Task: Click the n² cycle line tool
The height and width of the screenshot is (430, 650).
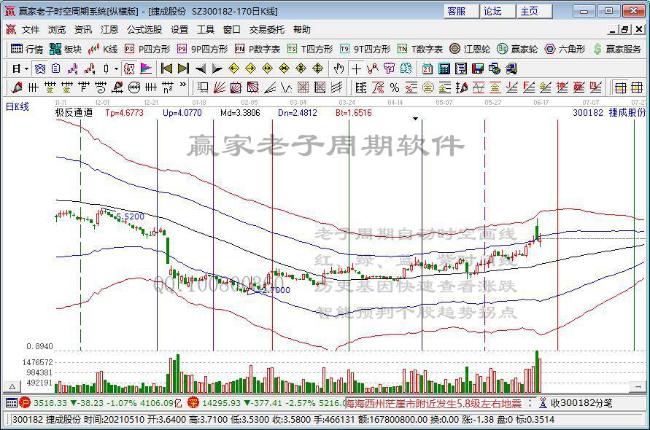Action: (167, 87)
